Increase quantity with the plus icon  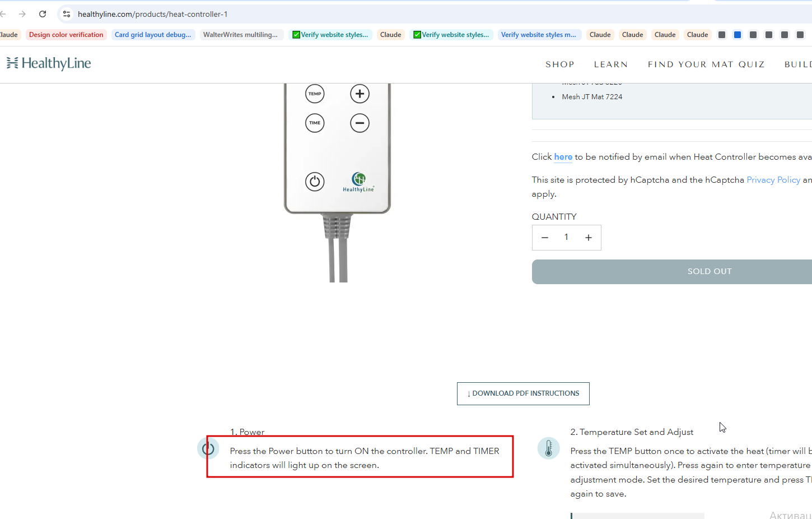coord(589,238)
